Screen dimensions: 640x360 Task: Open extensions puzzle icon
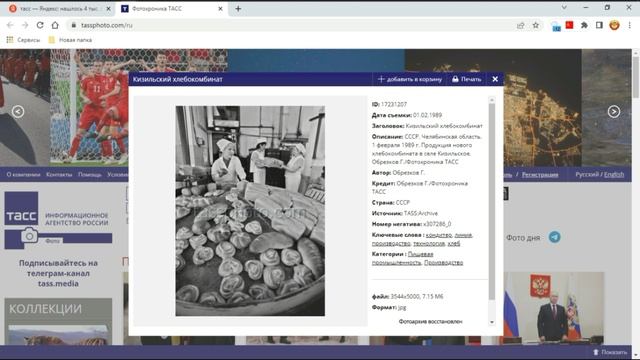coord(584,25)
